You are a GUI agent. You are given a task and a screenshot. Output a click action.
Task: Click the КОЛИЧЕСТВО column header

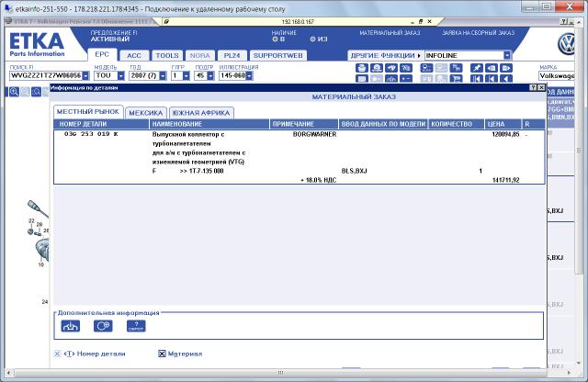(x=456, y=124)
